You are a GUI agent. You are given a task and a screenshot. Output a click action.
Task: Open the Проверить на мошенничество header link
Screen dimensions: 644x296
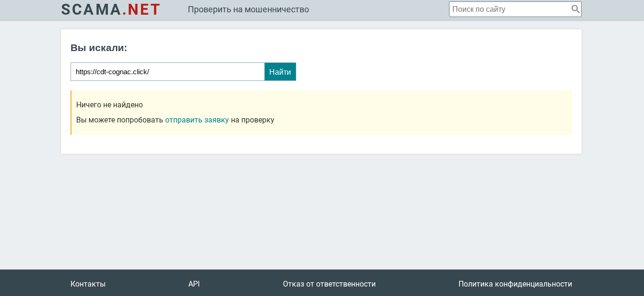pyautogui.click(x=248, y=9)
